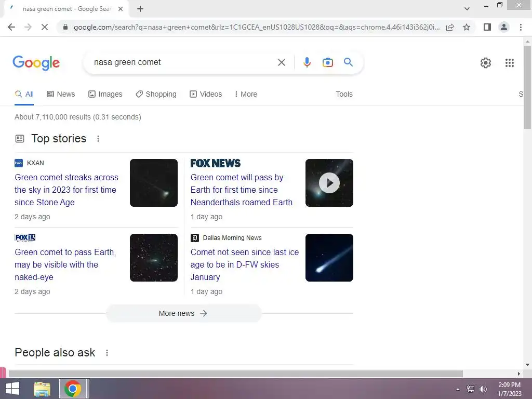Select the All results tab

pyautogui.click(x=24, y=94)
